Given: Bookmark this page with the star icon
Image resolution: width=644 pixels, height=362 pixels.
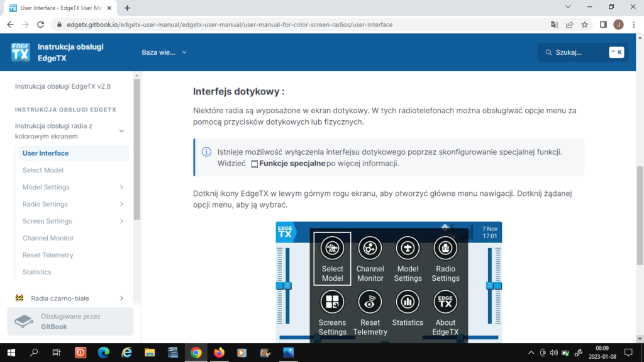Looking at the screenshot, I should pos(584,25).
